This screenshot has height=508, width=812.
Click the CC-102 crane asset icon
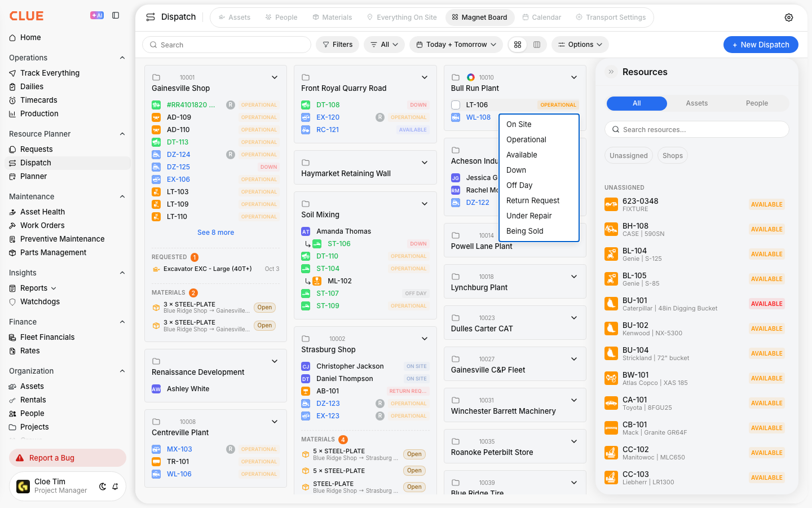pyautogui.click(x=611, y=453)
